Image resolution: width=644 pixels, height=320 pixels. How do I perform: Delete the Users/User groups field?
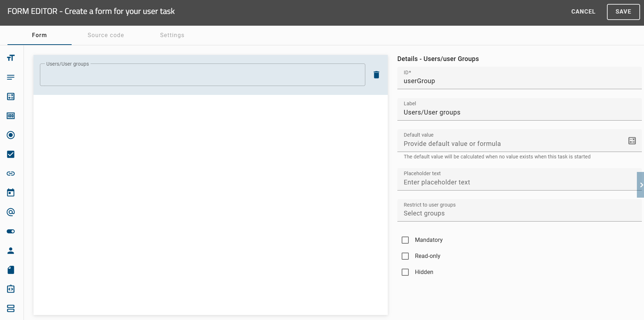pos(376,75)
